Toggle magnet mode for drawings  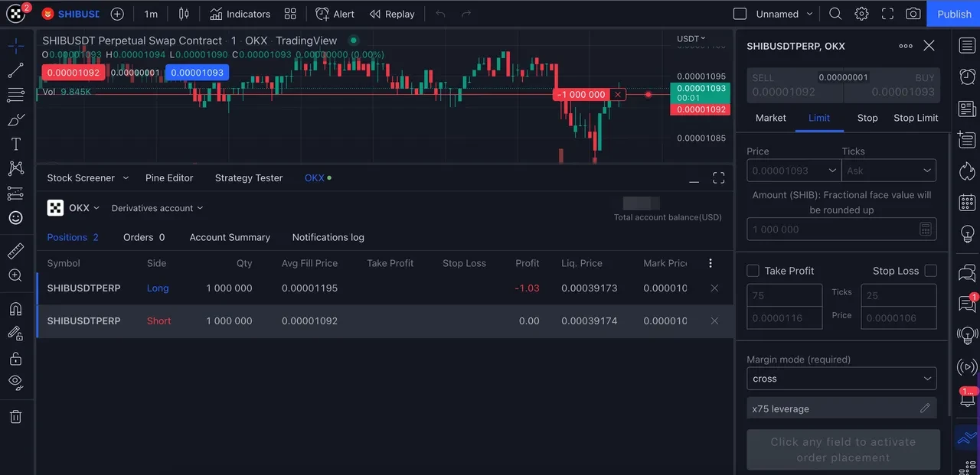(15, 309)
